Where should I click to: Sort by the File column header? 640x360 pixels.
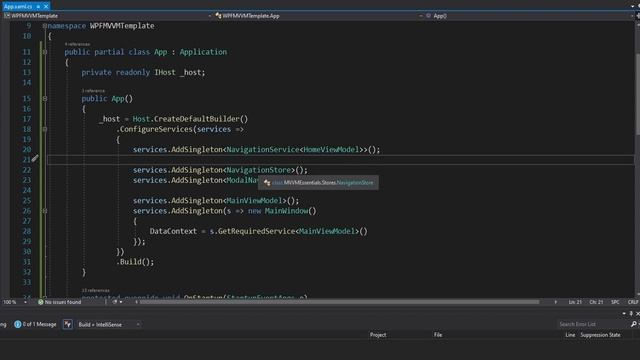[438, 335]
